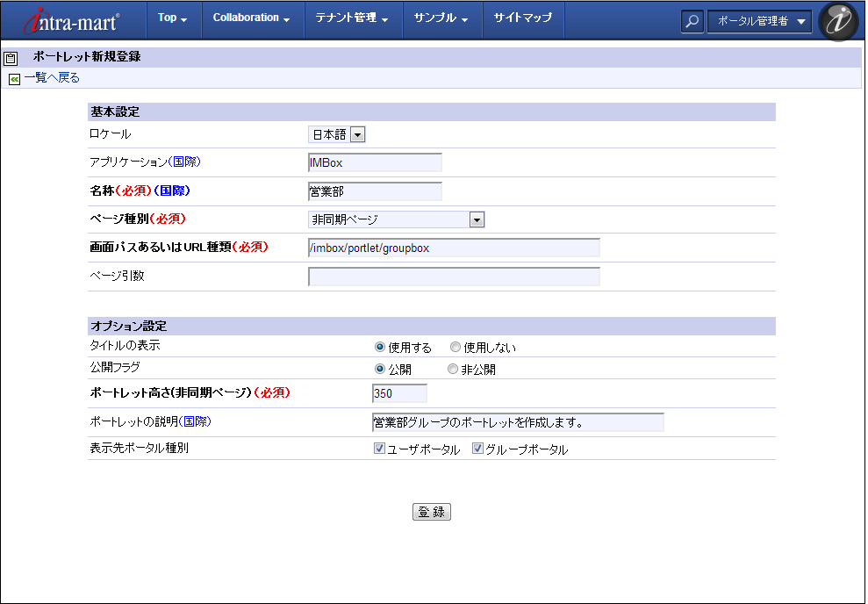Click the round 'i' info icon
The image size is (868, 604).
[x=837, y=22]
